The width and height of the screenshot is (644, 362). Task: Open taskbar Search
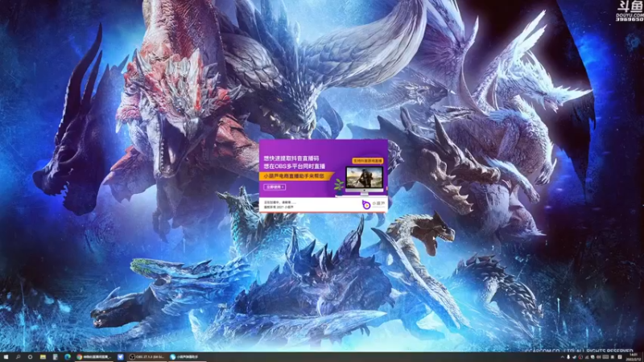[x=18, y=357]
